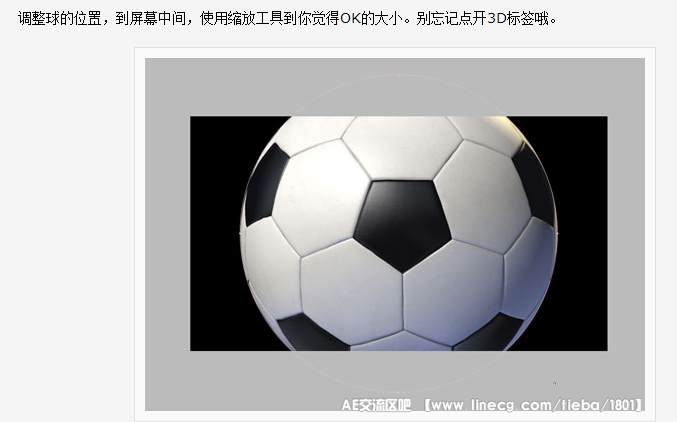Click the word OK in the instruction sentence

[350, 19]
